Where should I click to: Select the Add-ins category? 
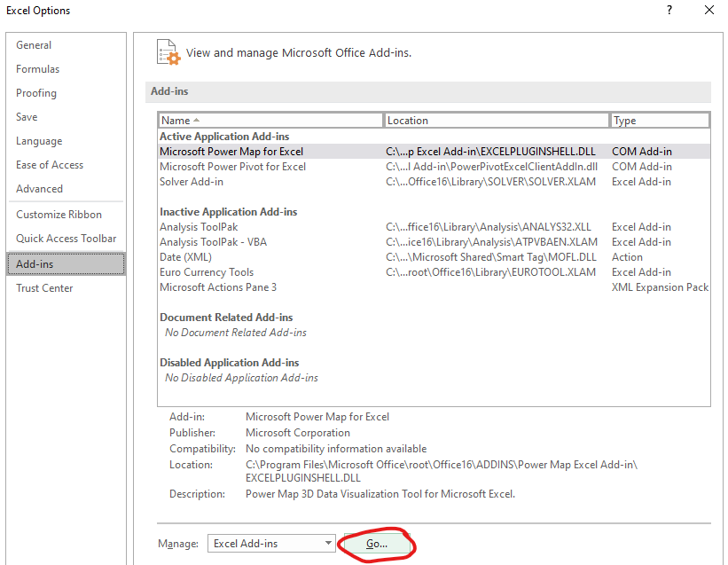[x=66, y=264]
